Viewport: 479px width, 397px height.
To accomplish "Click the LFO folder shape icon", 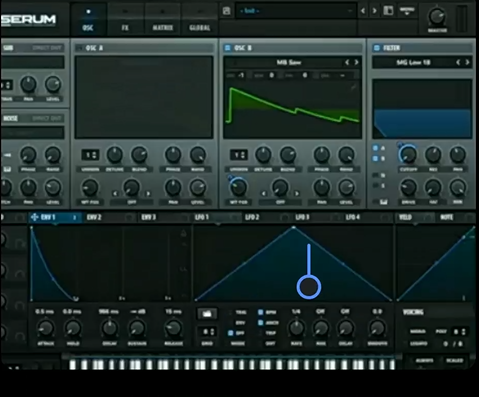I will pos(207,314).
